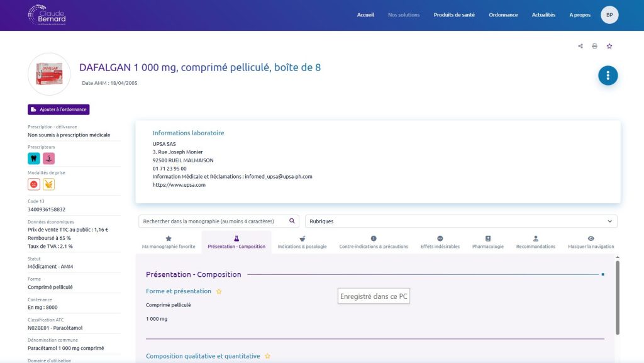This screenshot has width=644, height=363.
Task: Click the share icon above the title
Action: [580, 46]
